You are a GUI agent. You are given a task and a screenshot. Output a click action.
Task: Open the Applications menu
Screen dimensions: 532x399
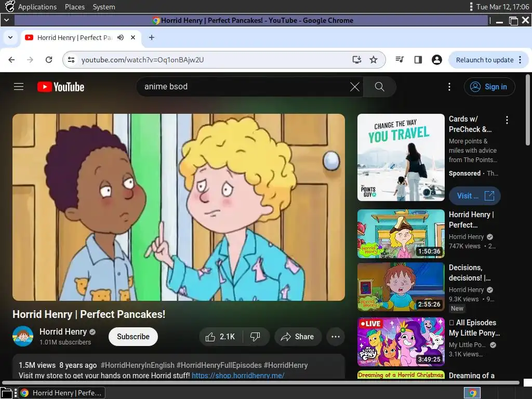pos(37,7)
